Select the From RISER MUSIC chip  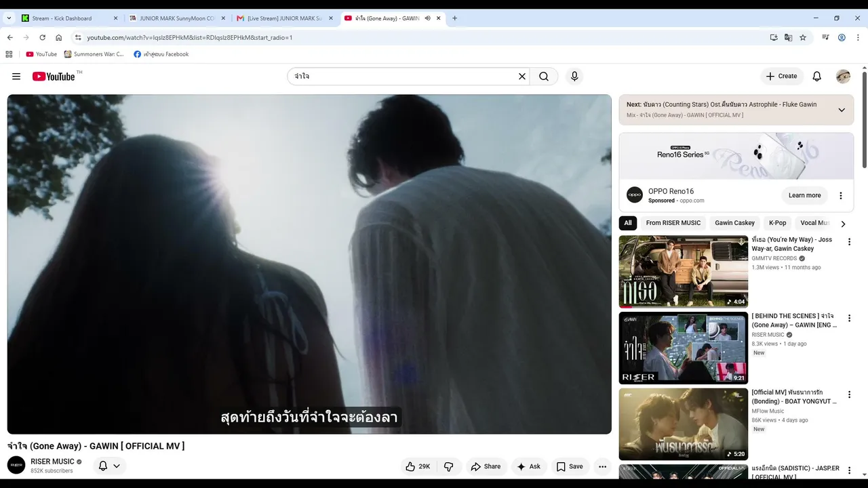click(673, 223)
